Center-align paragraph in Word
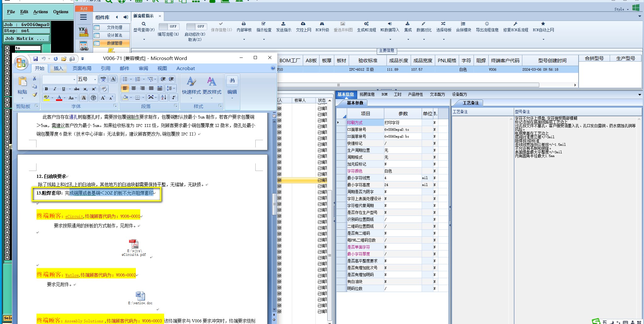This screenshot has height=324, width=644. [x=134, y=88]
